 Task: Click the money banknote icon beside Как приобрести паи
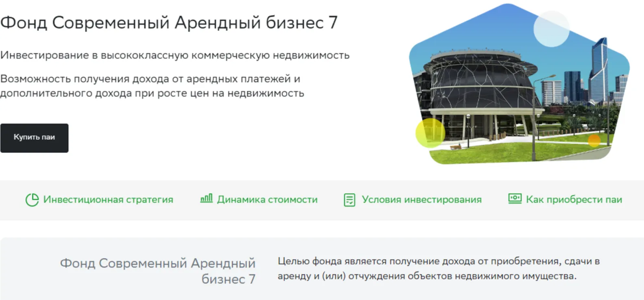tap(515, 198)
